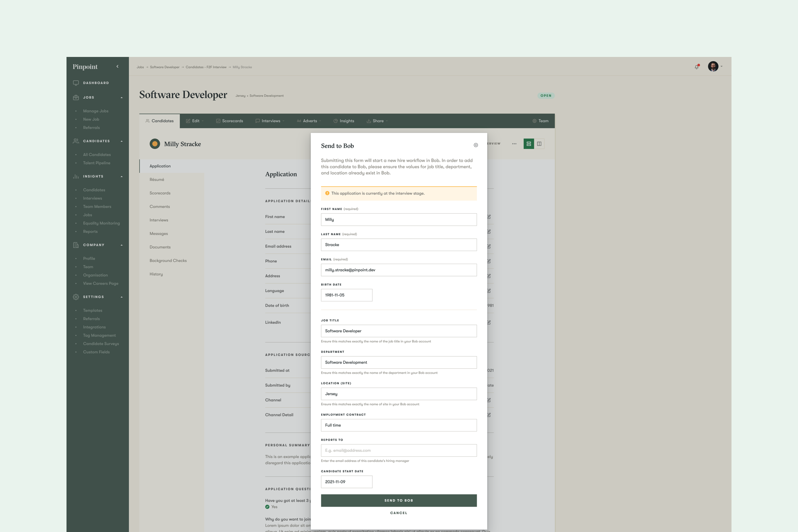
Task: Cancel the Send to Bob form
Action: [x=399, y=513]
